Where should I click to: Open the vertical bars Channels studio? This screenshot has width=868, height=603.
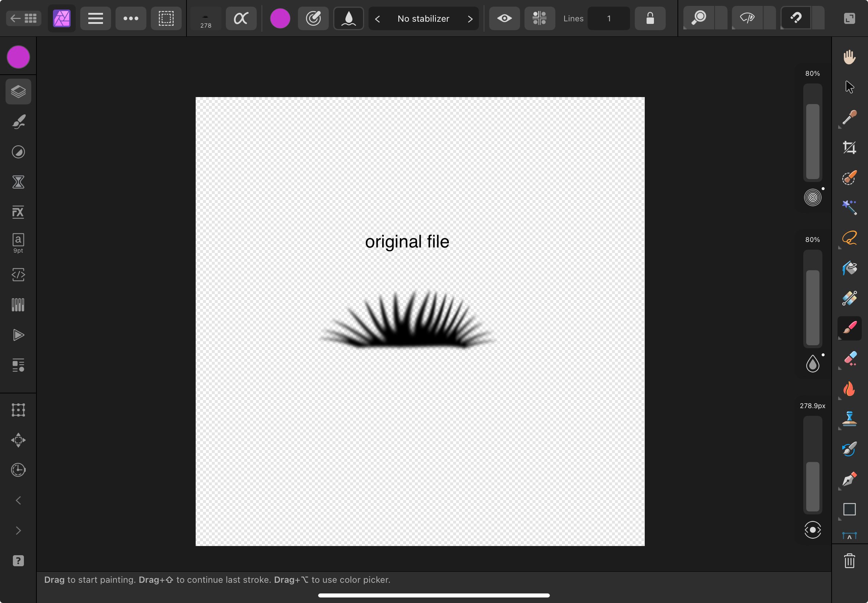tap(18, 305)
